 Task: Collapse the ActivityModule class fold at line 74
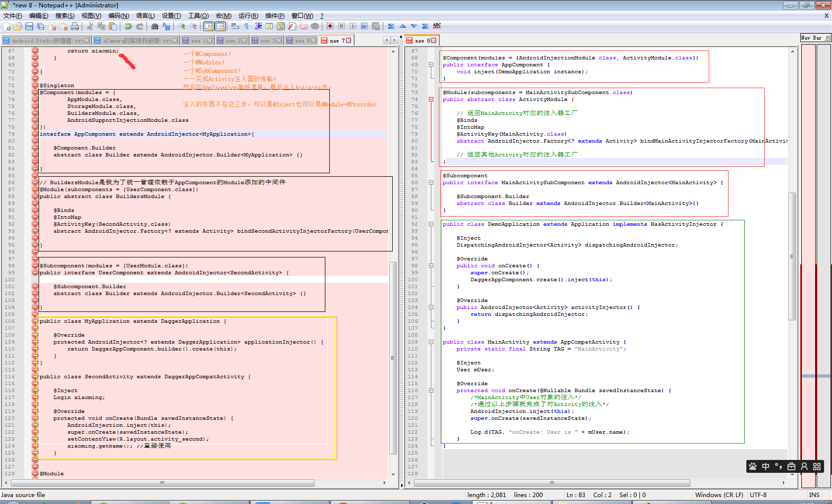(x=431, y=100)
